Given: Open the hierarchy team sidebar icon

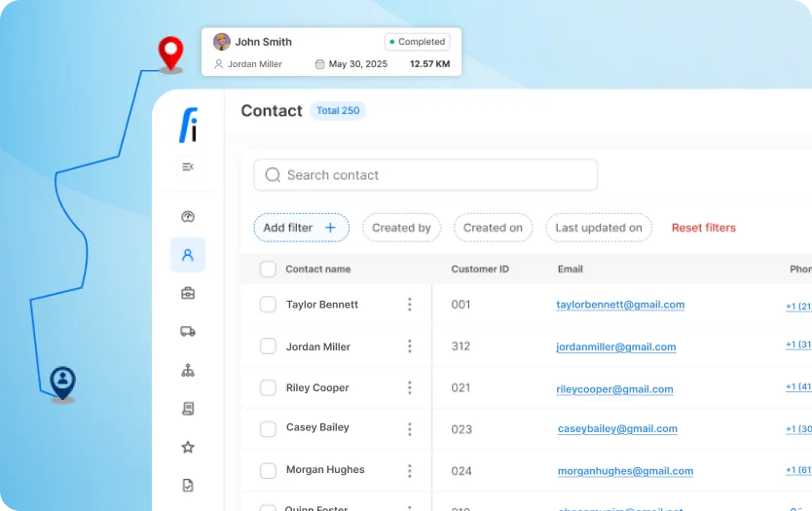Looking at the screenshot, I should (188, 370).
